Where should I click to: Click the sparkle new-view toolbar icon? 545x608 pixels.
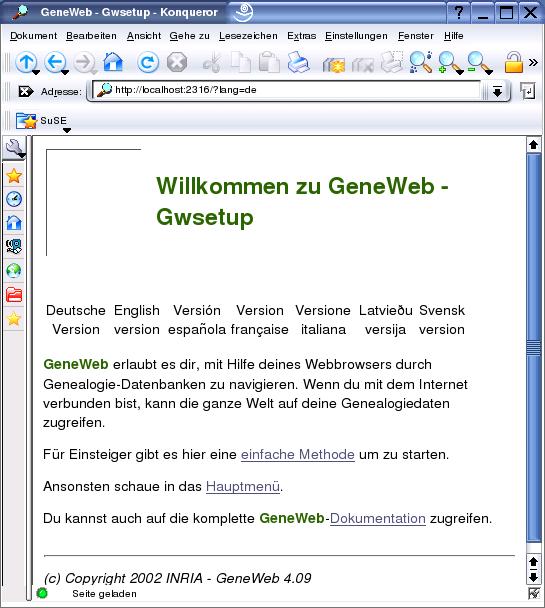pyautogui.click(x=333, y=63)
